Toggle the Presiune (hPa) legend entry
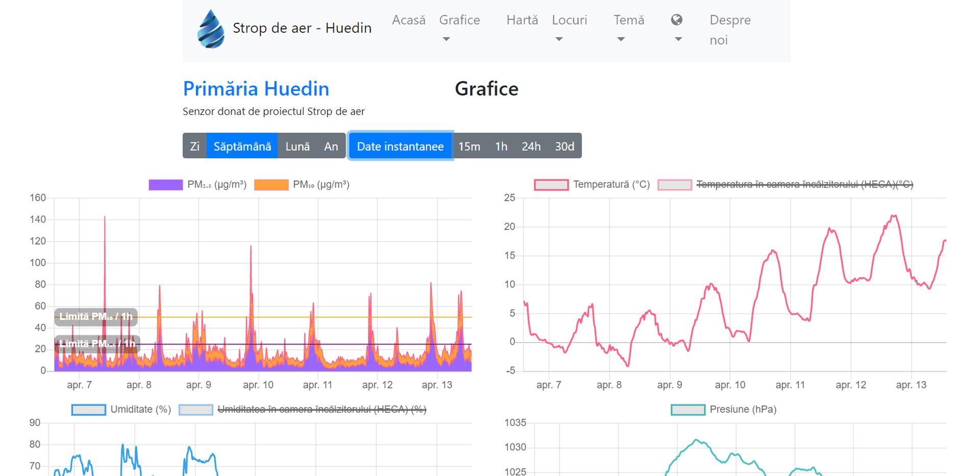Image resolution: width=980 pixels, height=476 pixels. [724, 410]
